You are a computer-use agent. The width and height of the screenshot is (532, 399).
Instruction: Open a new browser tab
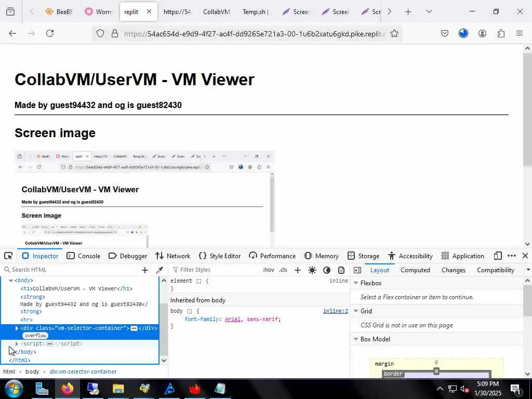click(x=408, y=12)
